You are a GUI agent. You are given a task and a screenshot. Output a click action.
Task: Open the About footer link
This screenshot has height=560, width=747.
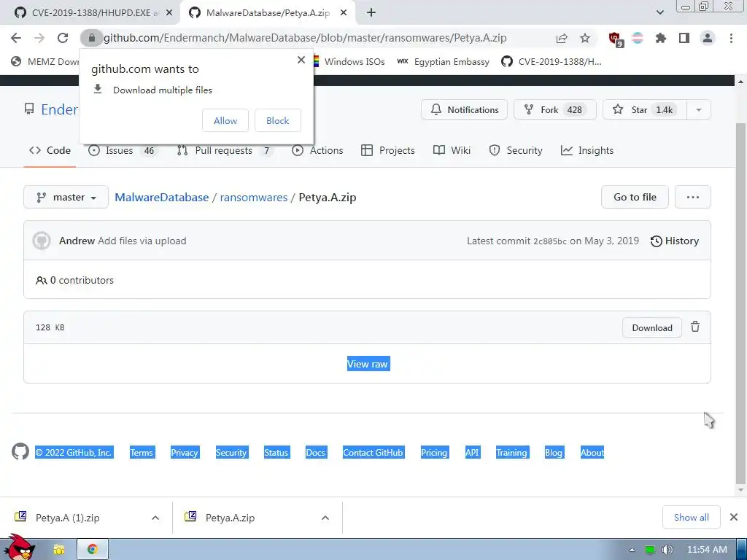(592, 452)
